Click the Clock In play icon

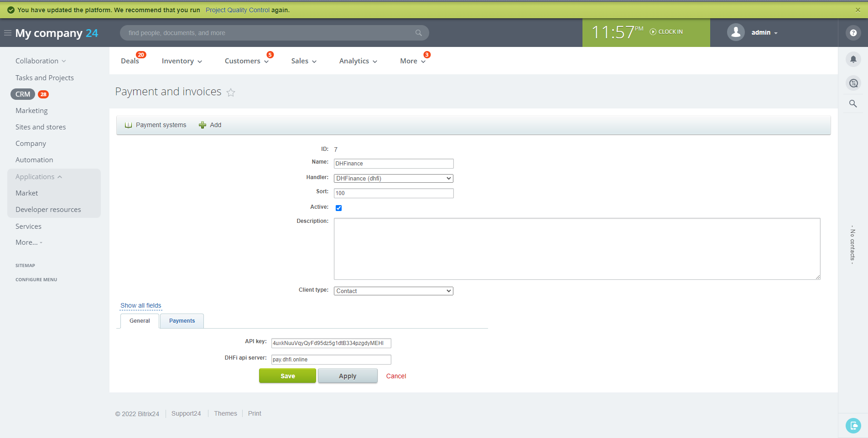[x=653, y=32]
